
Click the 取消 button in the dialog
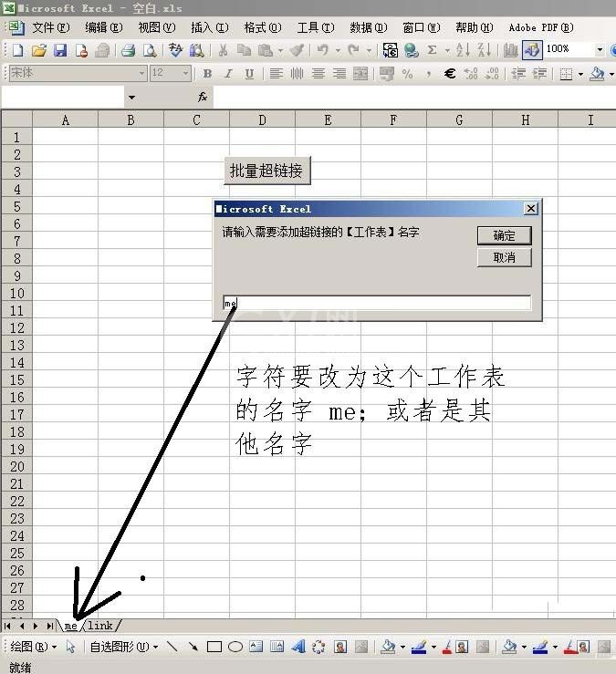click(504, 257)
